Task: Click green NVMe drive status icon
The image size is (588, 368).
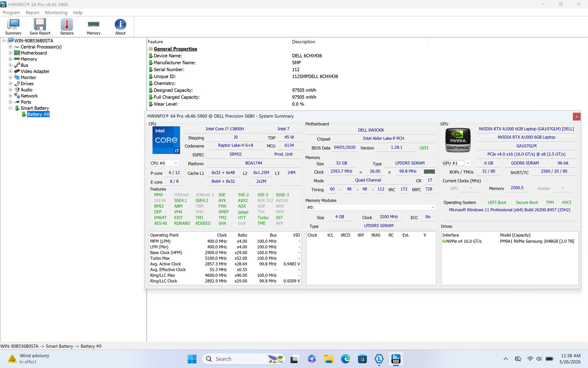Action: 444,241
